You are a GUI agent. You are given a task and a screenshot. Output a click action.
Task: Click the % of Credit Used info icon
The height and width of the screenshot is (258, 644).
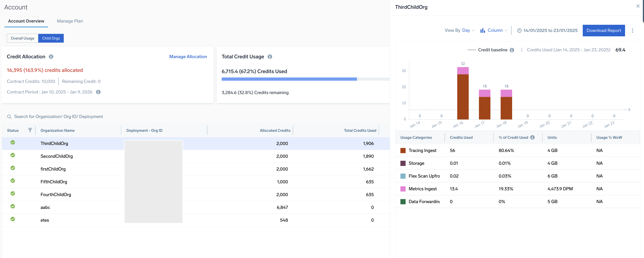pyautogui.click(x=532, y=137)
